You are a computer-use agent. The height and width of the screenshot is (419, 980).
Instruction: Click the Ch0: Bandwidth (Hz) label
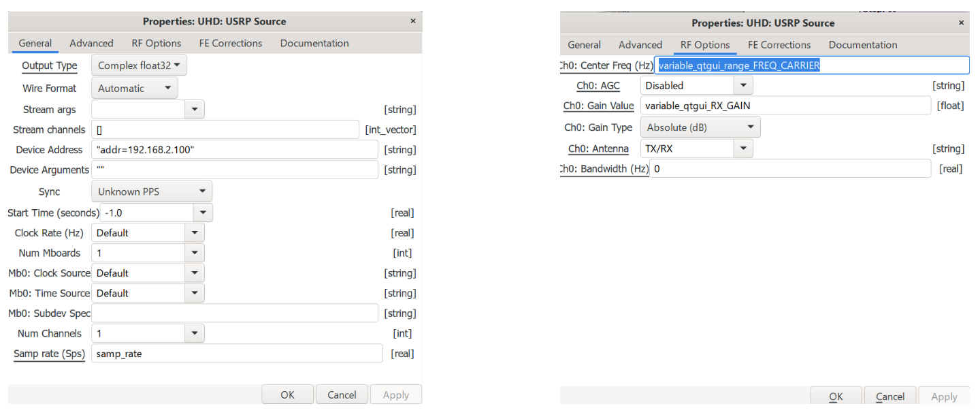pyautogui.click(x=604, y=168)
